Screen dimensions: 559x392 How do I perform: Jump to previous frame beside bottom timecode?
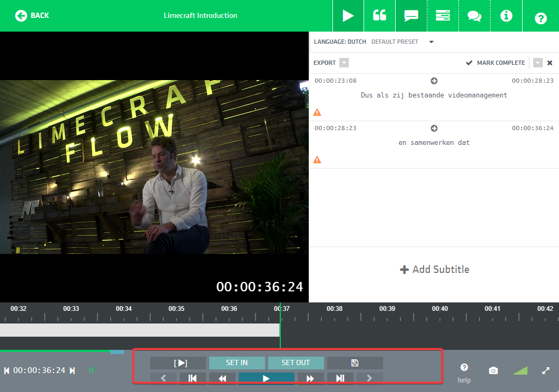click(x=6, y=370)
